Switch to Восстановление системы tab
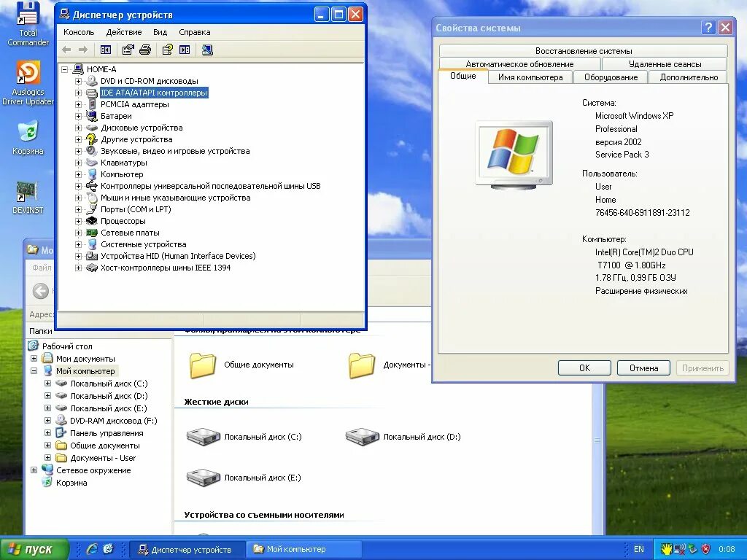747x560 pixels. pyautogui.click(x=583, y=50)
